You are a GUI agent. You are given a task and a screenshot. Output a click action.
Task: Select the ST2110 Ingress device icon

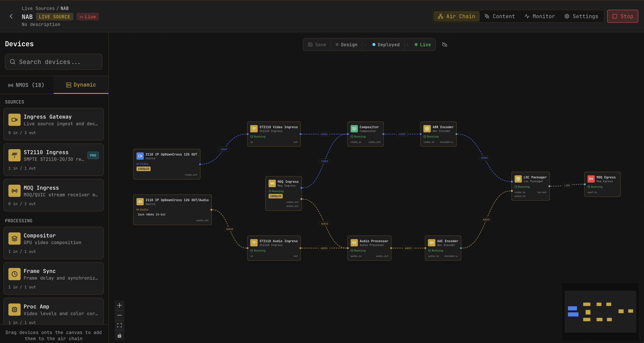coord(14,155)
